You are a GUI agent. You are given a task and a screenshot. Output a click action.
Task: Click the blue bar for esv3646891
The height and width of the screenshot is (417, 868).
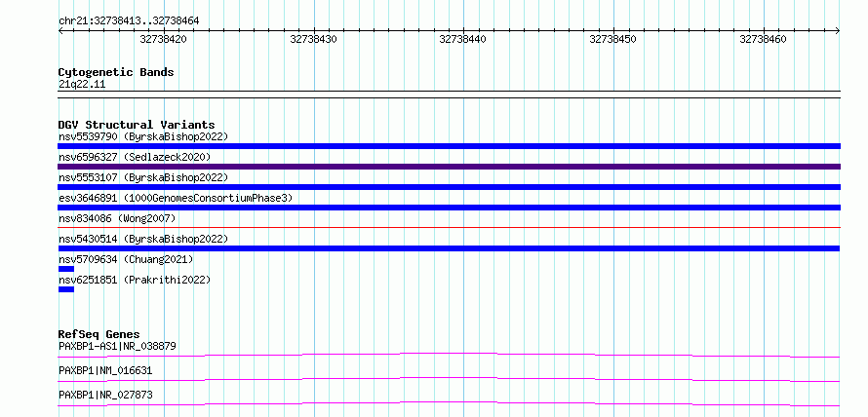(x=449, y=208)
